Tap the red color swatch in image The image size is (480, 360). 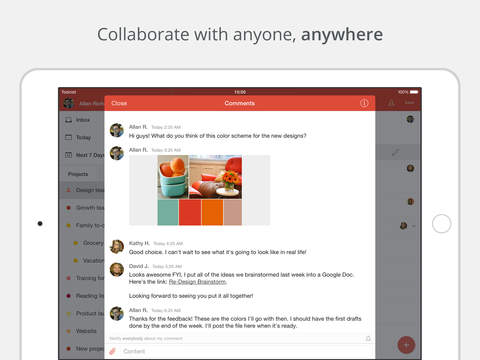[x=190, y=212]
